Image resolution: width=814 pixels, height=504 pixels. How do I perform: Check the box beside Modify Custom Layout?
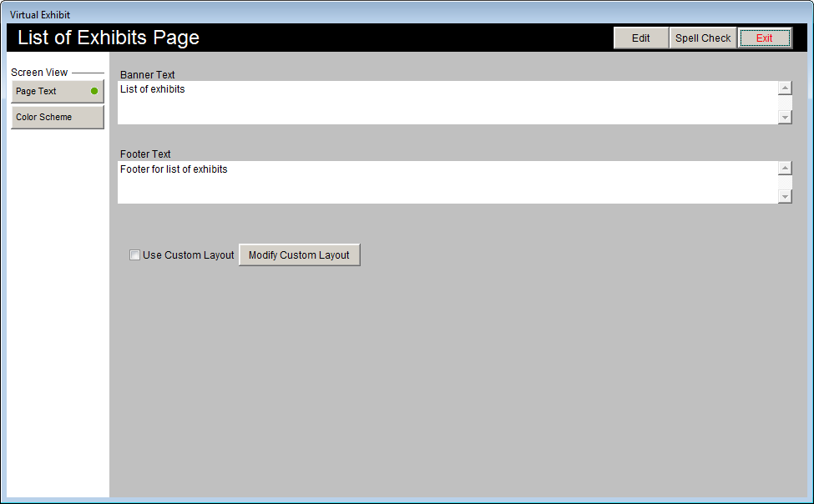tap(134, 255)
